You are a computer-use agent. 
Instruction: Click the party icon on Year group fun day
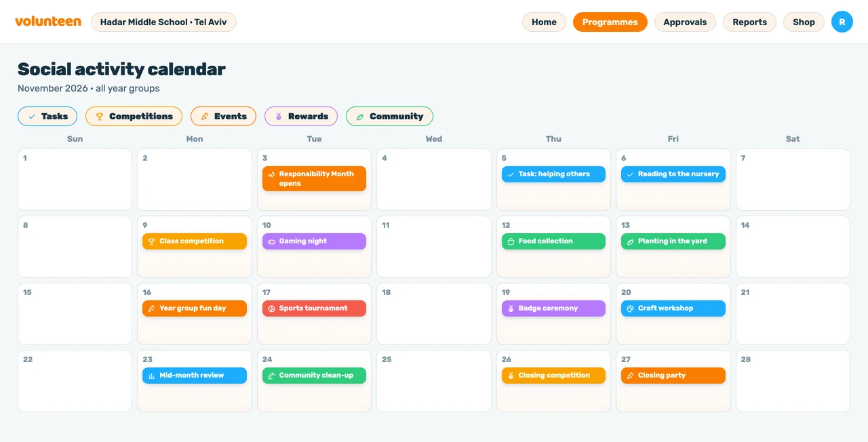point(152,308)
